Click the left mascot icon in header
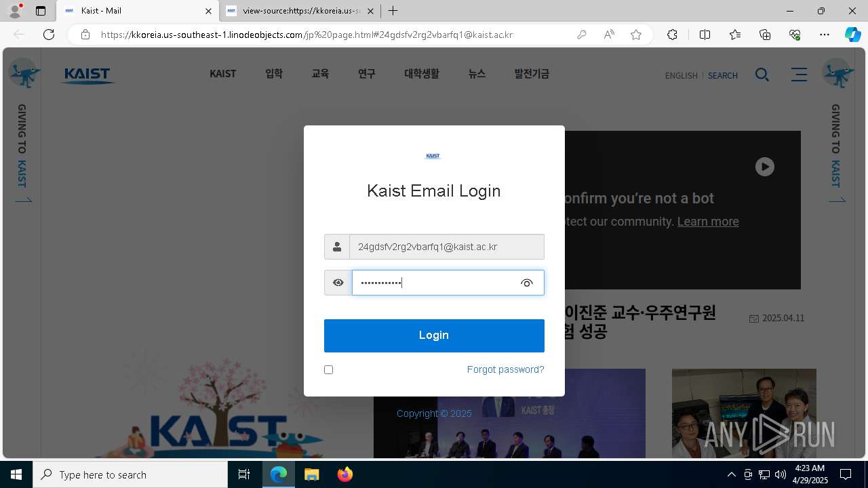Screen dimensions: 868x488 point(24,73)
